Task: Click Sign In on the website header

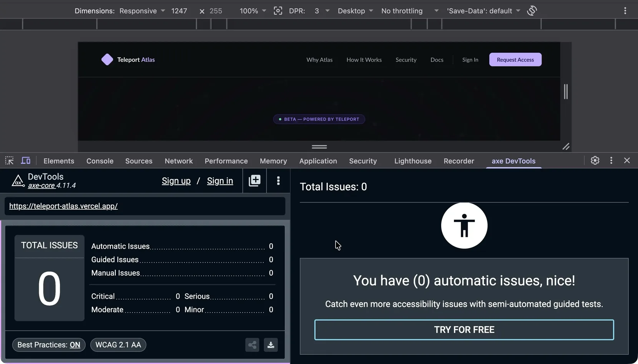Action: 470,60
